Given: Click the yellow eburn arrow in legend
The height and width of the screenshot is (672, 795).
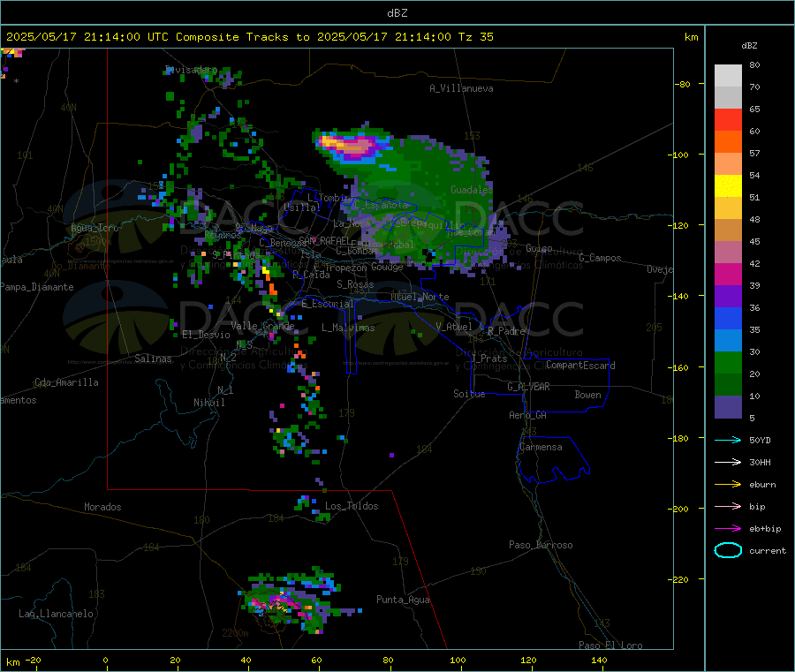Looking at the screenshot, I should coord(728,484).
